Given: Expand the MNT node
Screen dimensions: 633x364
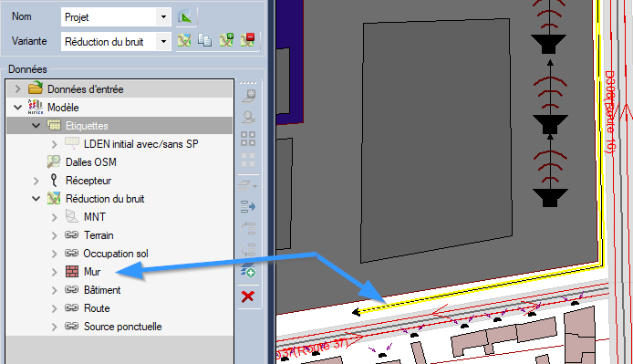Looking at the screenshot, I should (x=54, y=217).
